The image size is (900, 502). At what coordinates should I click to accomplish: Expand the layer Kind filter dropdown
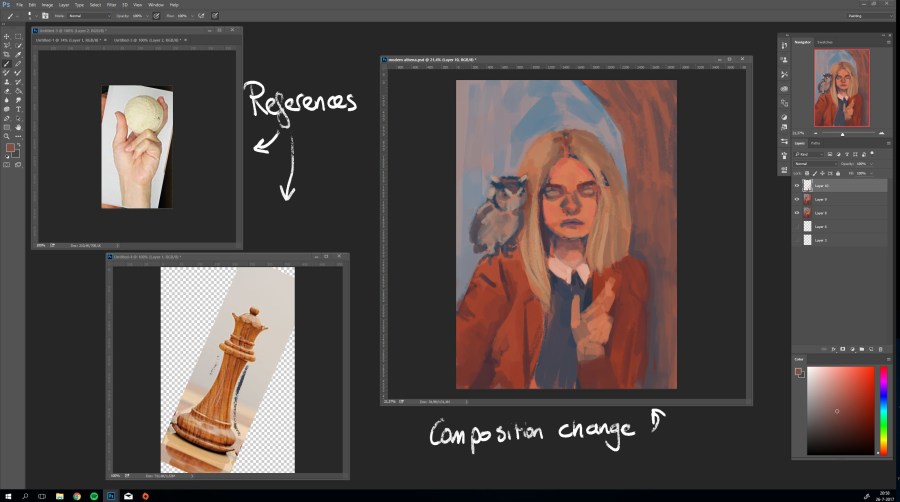click(x=808, y=154)
